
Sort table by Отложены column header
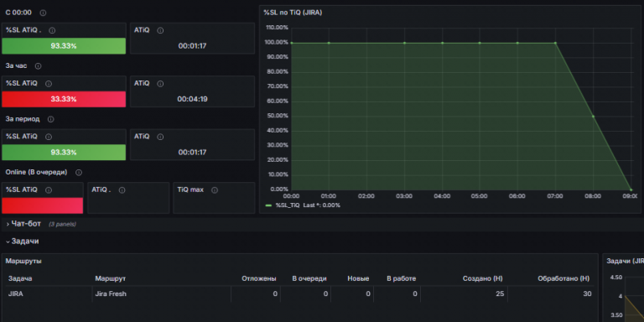coord(259,278)
